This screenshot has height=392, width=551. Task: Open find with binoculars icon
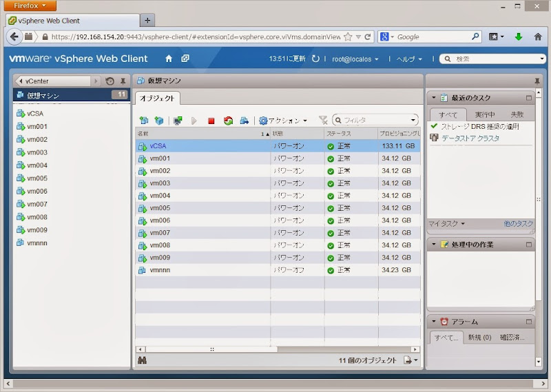tap(143, 360)
